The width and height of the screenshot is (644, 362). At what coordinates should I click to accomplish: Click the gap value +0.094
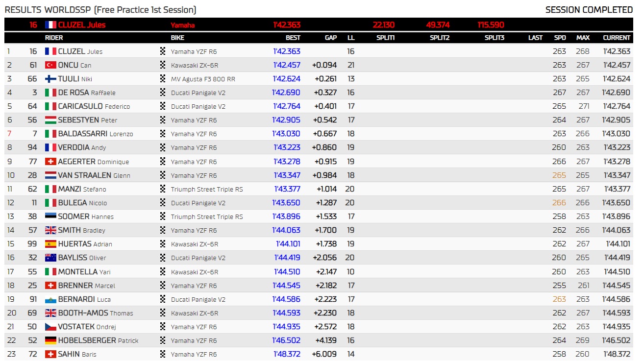click(x=324, y=65)
